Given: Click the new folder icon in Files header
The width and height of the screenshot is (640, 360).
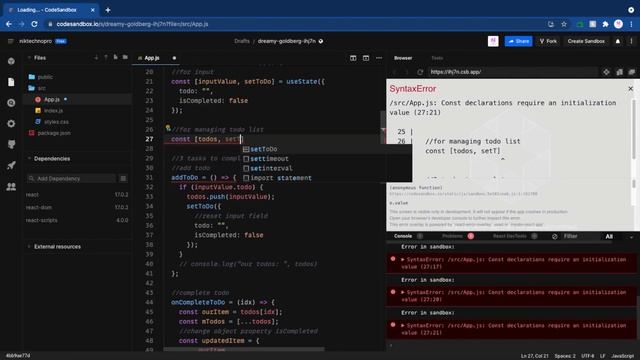Looking at the screenshot, I should click(125, 58).
